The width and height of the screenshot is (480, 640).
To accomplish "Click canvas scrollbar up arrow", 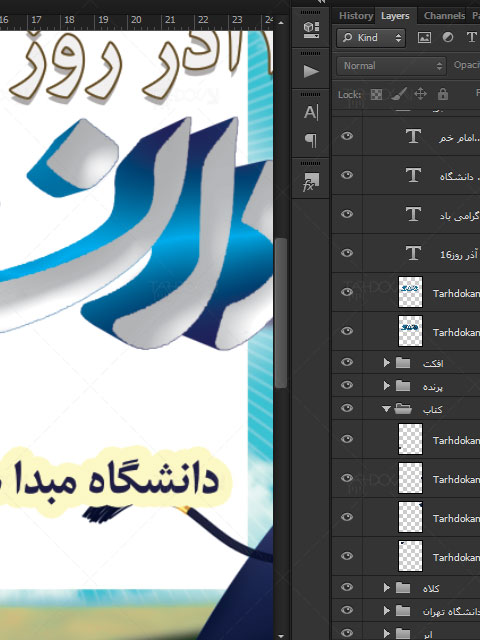I will coord(281,23).
